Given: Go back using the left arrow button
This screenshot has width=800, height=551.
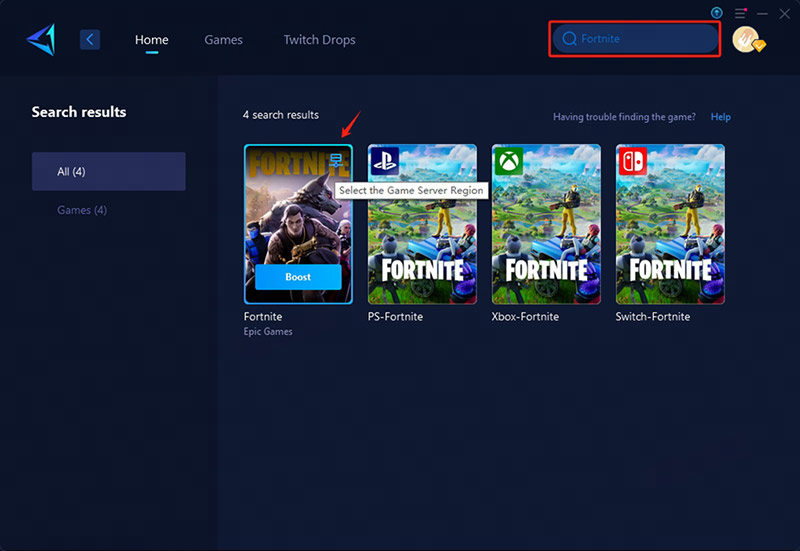Looking at the screenshot, I should point(91,40).
